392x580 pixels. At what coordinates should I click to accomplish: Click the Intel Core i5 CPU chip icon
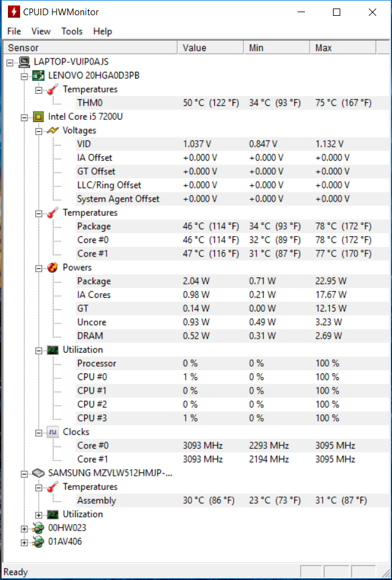point(38,117)
